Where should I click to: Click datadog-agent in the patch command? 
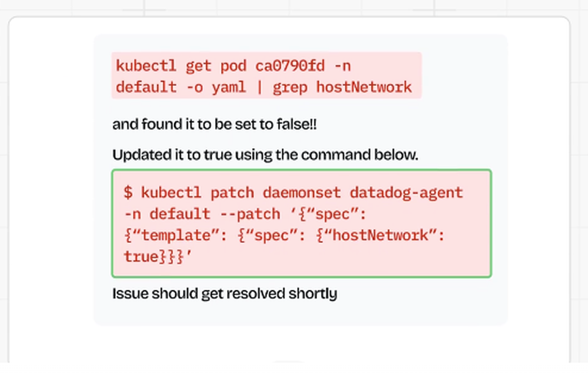(406, 192)
